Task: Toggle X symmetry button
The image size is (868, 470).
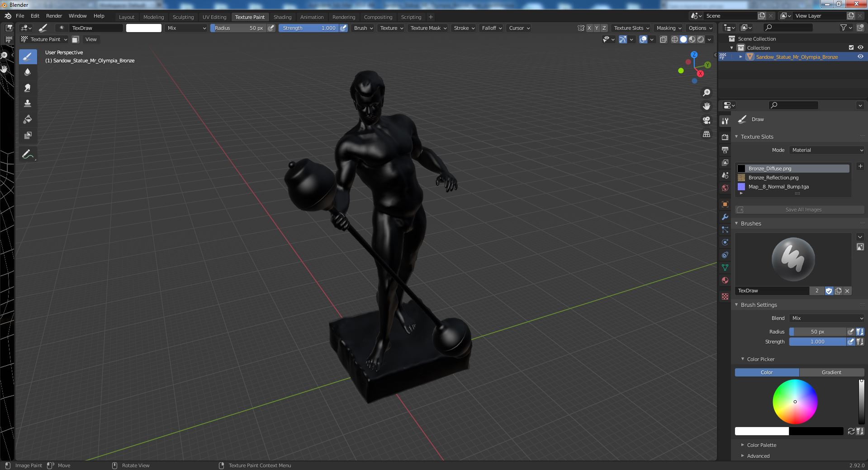Action: pyautogui.click(x=589, y=28)
